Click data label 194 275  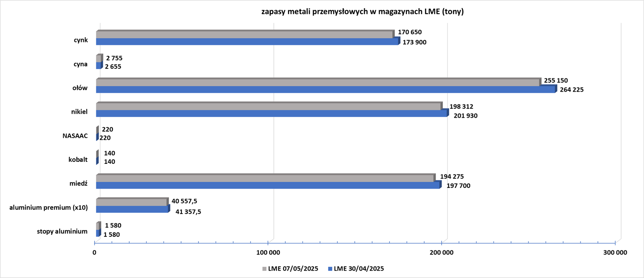pos(452,177)
